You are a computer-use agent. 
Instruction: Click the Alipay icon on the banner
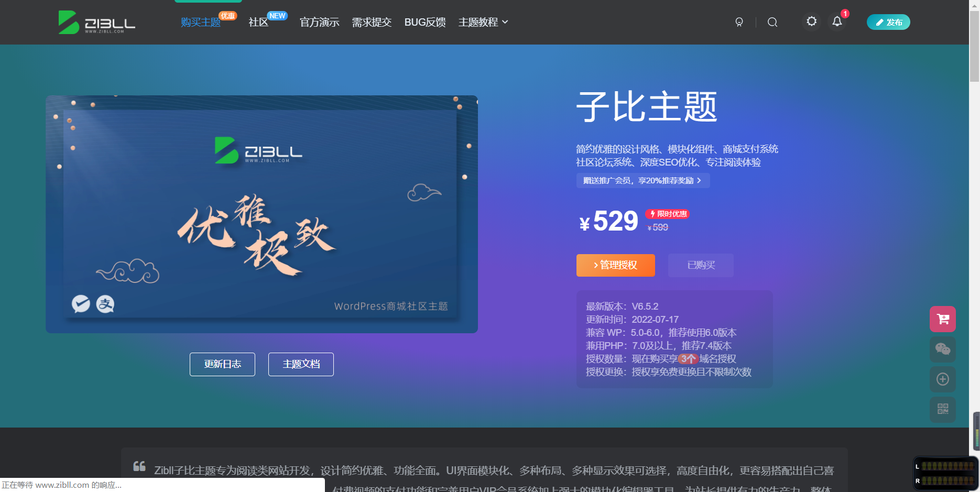pyautogui.click(x=105, y=304)
